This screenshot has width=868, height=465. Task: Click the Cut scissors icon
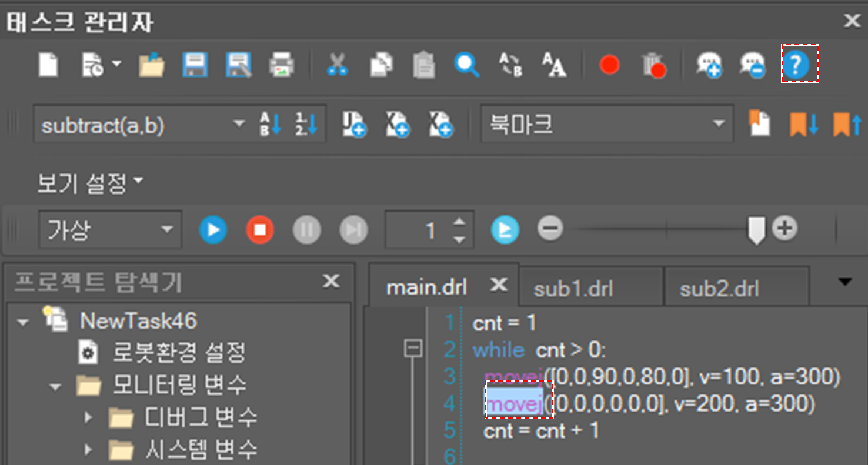pyautogui.click(x=337, y=65)
